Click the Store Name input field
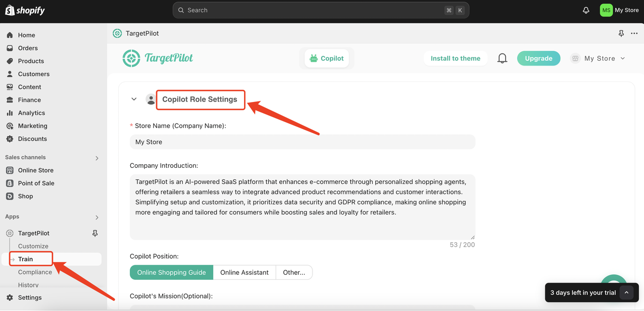The width and height of the screenshot is (644, 311). pos(302,142)
